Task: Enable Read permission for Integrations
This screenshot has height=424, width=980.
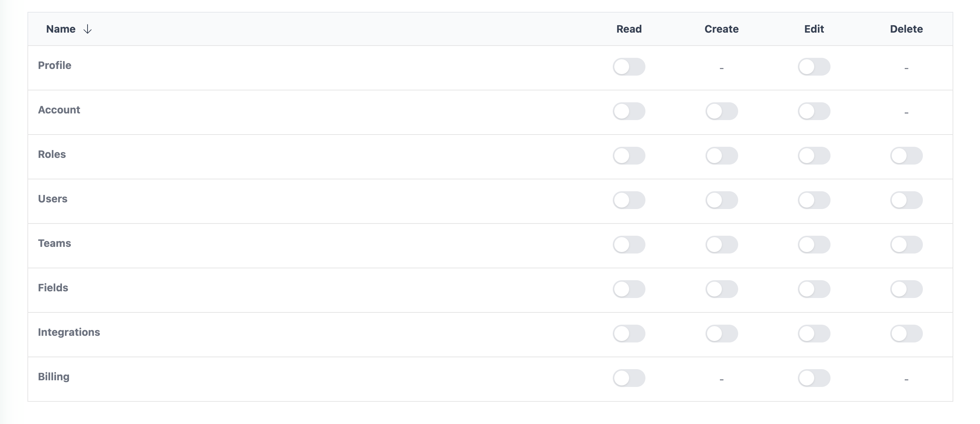Action: coord(628,334)
